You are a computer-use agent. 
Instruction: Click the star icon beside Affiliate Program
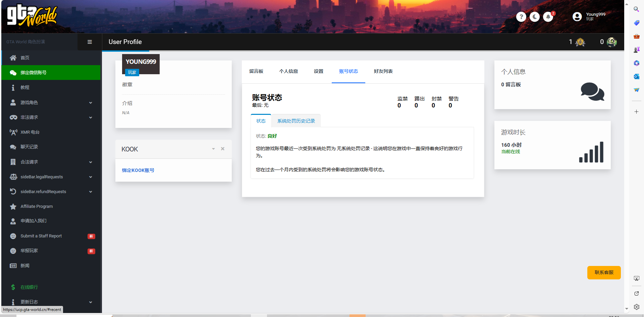point(13,206)
